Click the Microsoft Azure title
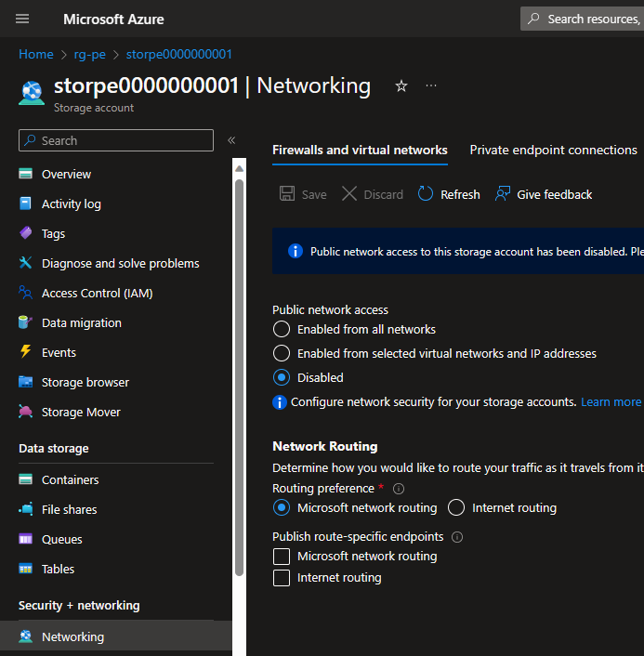644x656 pixels. 113,19
